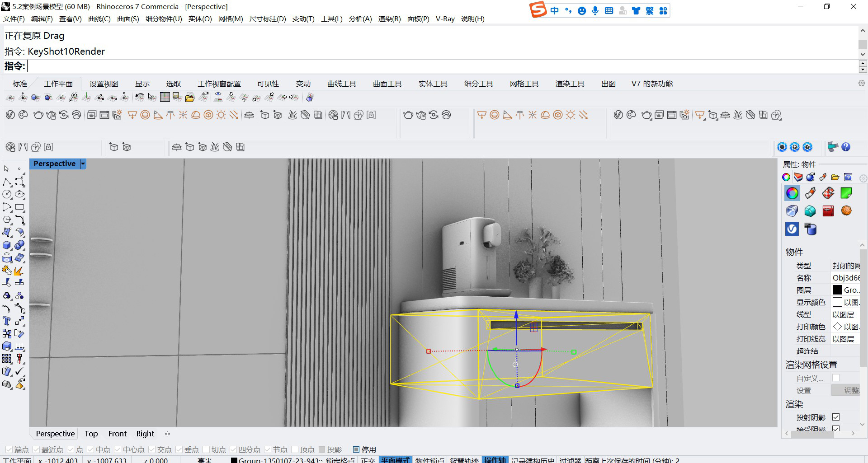Open the Perspective viewport title dropdown
This screenshot has height=463, width=868.
(x=83, y=164)
